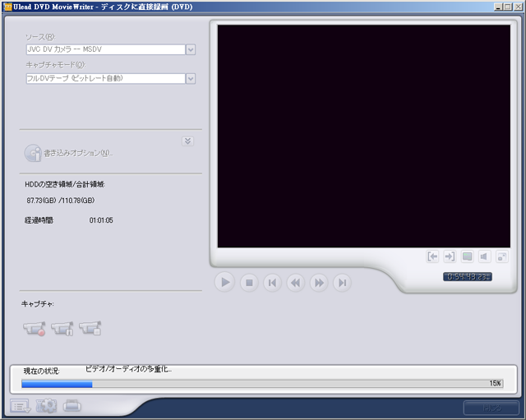This screenshot has height=420, width=526.
Task: Minimize the window from title bar
Action: (499, 7)
